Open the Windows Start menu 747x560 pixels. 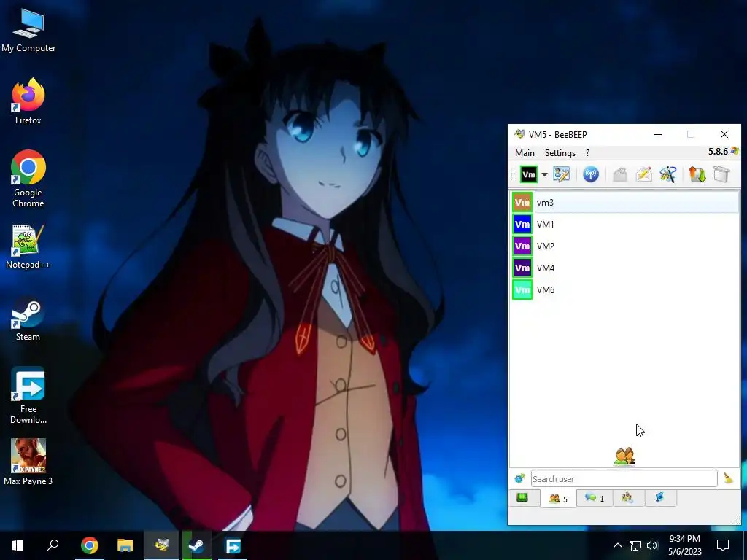(18, 545)
